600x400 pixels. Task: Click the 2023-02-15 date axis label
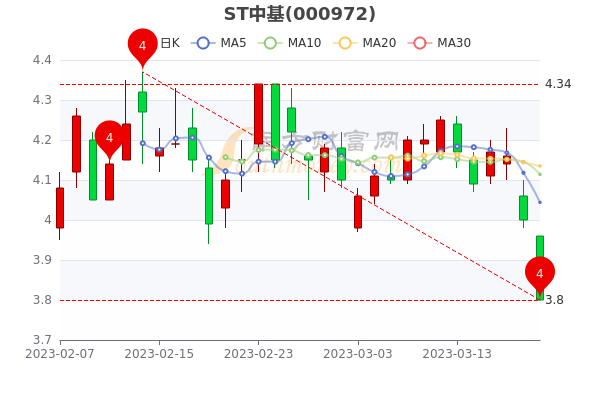tap(159, 354)
